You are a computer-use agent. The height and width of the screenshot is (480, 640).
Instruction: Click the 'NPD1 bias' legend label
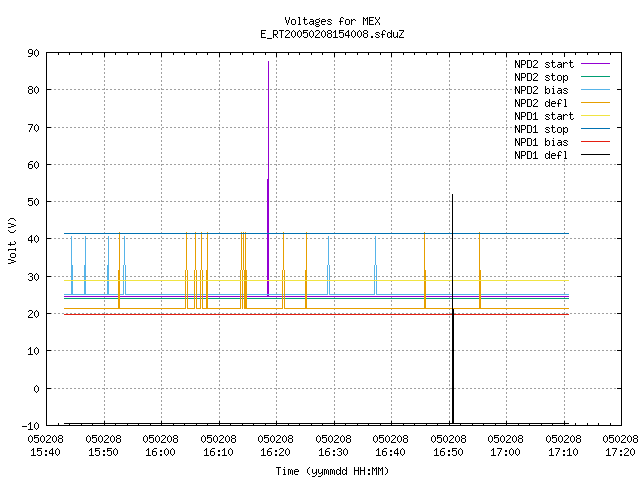[541, 142]
